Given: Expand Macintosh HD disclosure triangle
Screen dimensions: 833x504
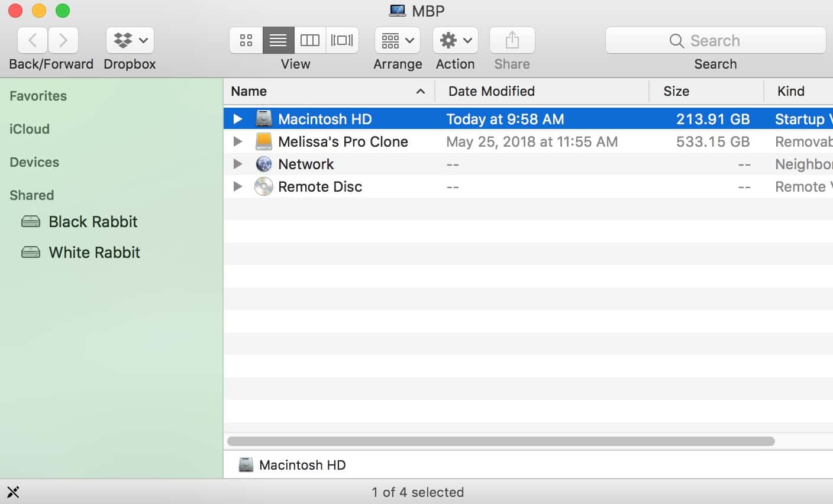Looking at the screenshot, I should (237, 119).
